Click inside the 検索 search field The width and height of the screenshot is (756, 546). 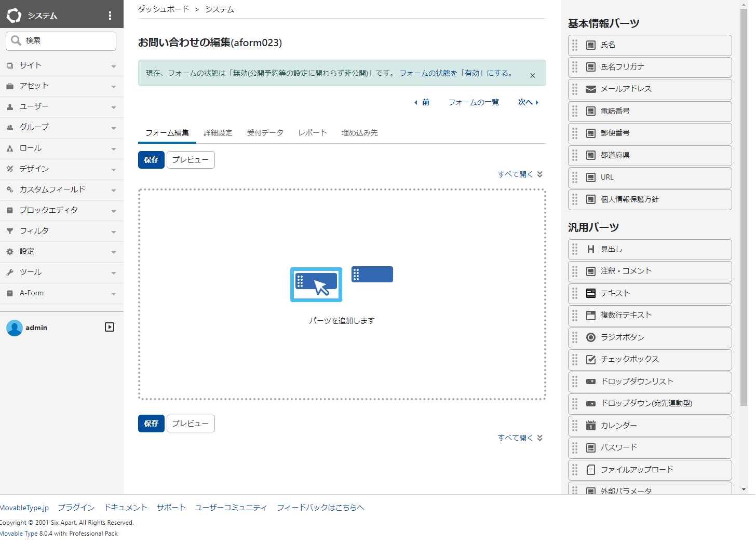click(61, 40)
